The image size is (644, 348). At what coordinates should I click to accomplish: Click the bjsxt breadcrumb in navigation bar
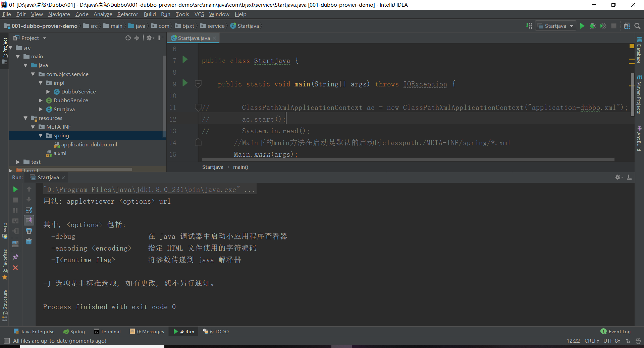[x=184, y=26]
